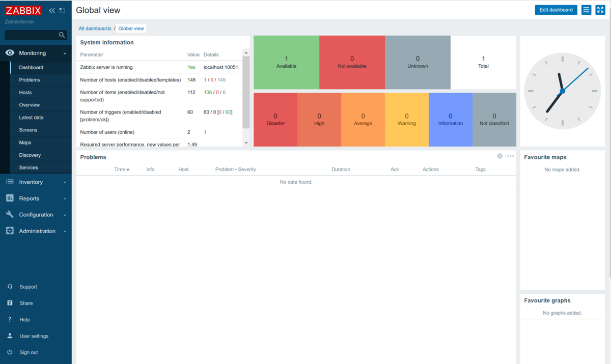Click the Zabbix logo

pos(23,10)
